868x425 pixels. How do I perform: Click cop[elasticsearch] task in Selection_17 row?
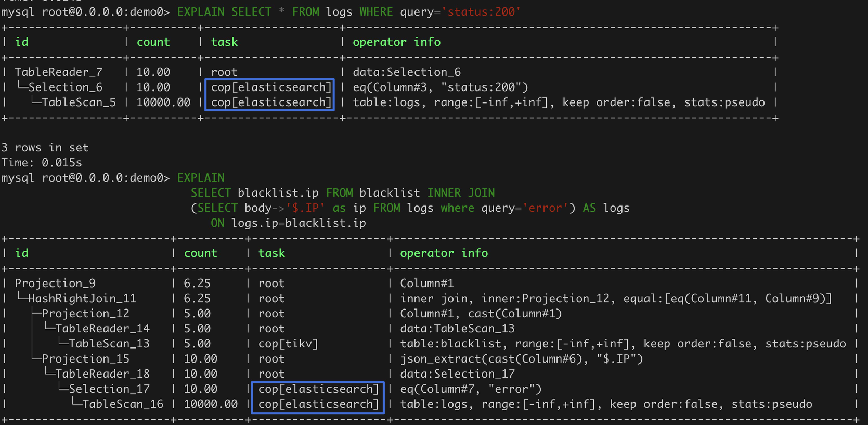(318, 389)
